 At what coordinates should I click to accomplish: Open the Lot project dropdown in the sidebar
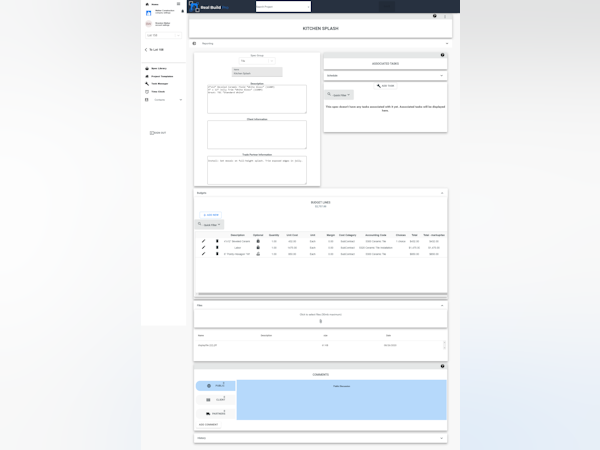[x=163, y=35]
